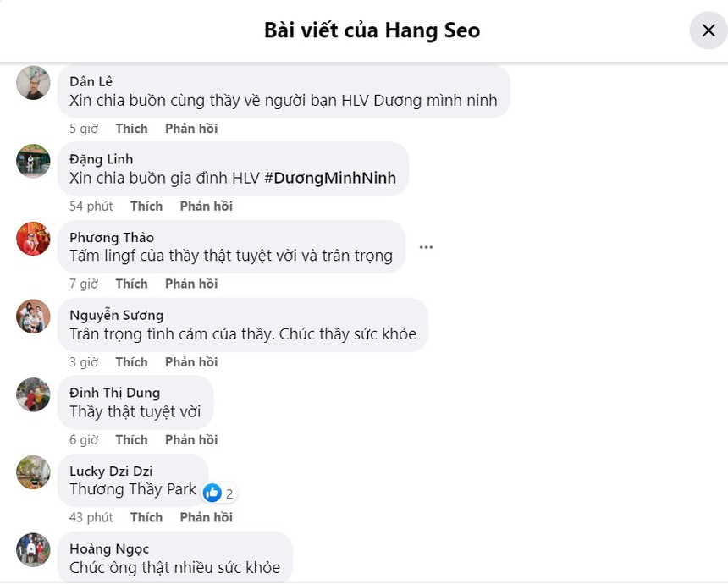Open Dân Lê's profile picture
The width and height of the screenshot is (728, 584).
pos(33,83)
